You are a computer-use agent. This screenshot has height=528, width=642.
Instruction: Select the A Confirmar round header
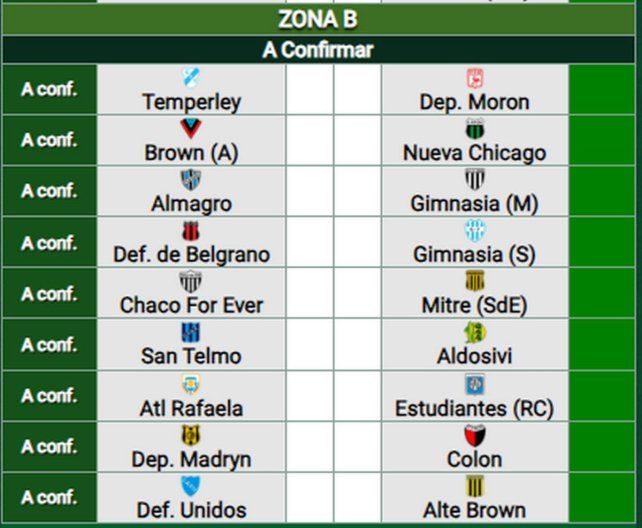321,50
